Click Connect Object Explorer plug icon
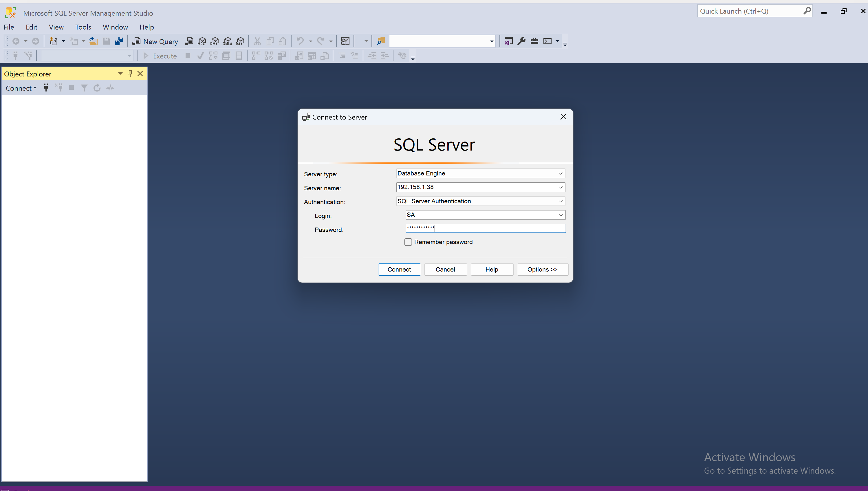The width and height of the screenshot is (868, 491). coord(46,88)
